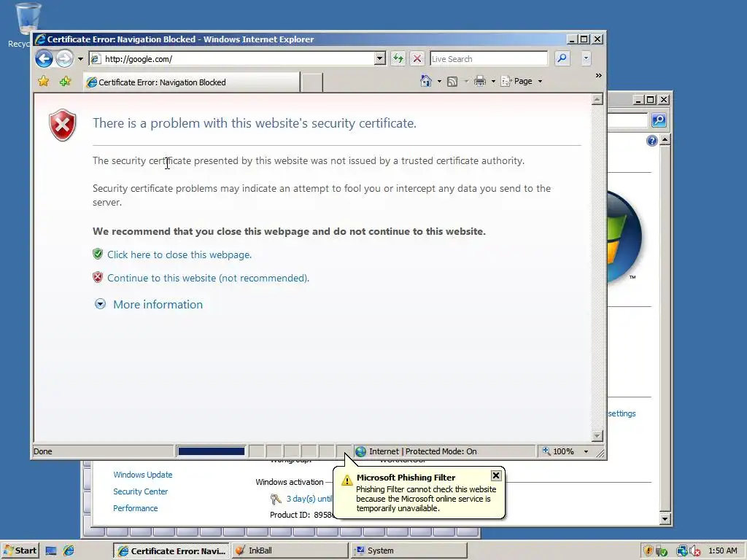Open the search provider options dropdown
The image size is (747, 560).
586,59
